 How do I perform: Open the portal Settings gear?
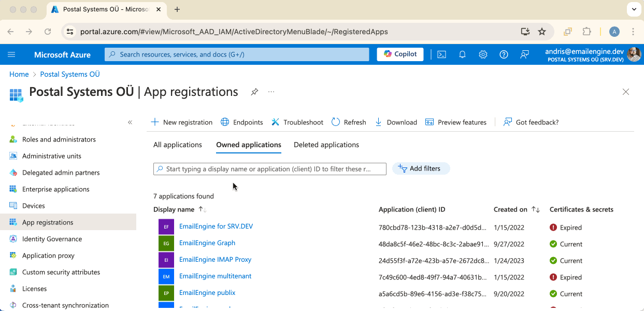(483, 54)
